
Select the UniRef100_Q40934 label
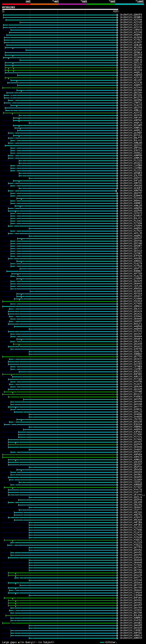131,115
